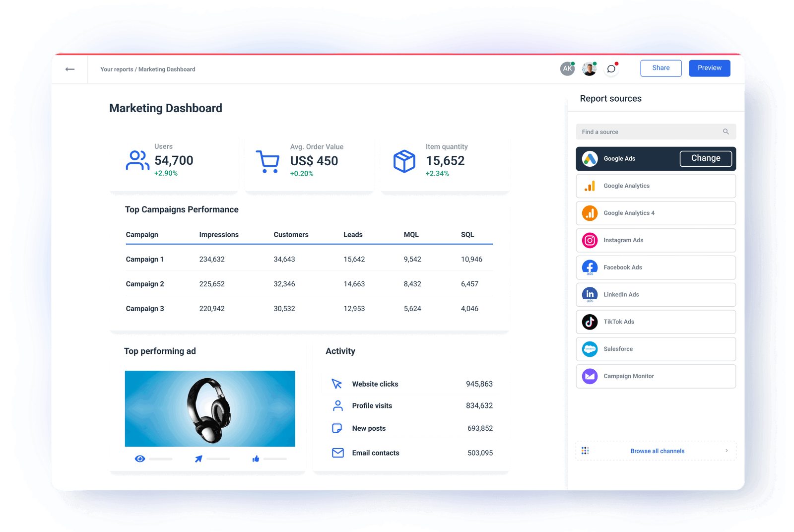The height and width of the screenshot is (532, 794).
Task: Toggle the eye view indicator under the ad
Action: pos(140,459)
